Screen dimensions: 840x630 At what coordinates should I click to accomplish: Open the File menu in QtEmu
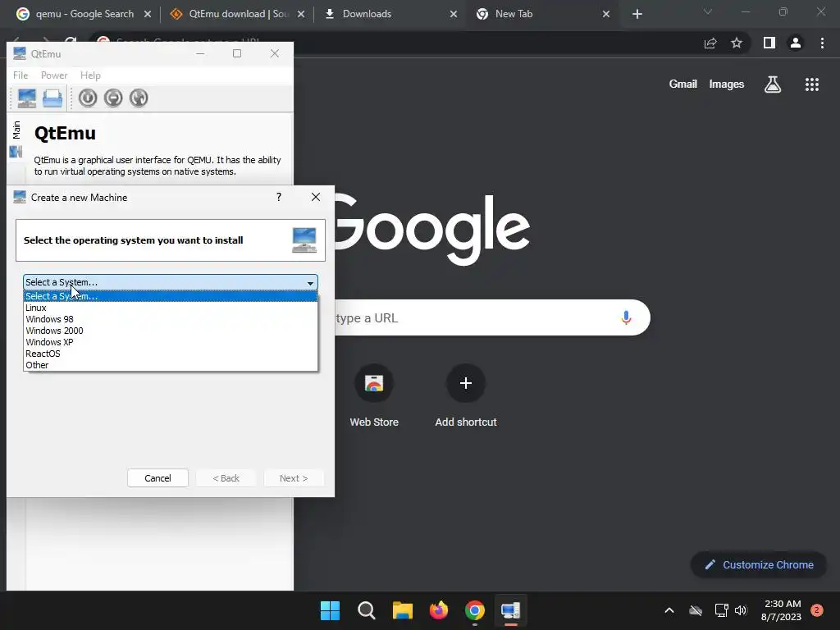tap(21, 75)
